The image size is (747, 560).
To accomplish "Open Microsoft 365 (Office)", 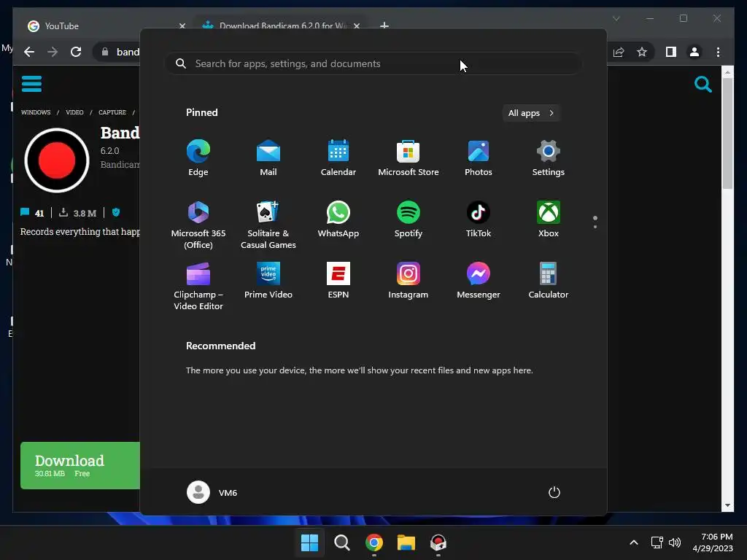I will 198,225.
